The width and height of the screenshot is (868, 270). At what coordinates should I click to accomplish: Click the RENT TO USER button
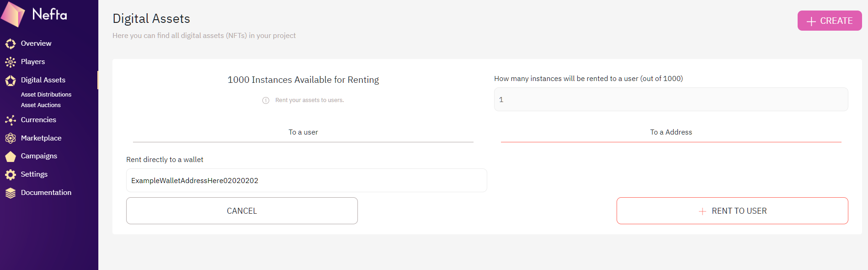(732, 211)
